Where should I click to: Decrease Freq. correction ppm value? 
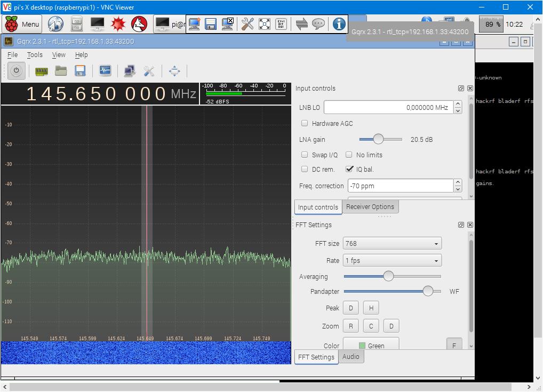(x=458, y=189)
